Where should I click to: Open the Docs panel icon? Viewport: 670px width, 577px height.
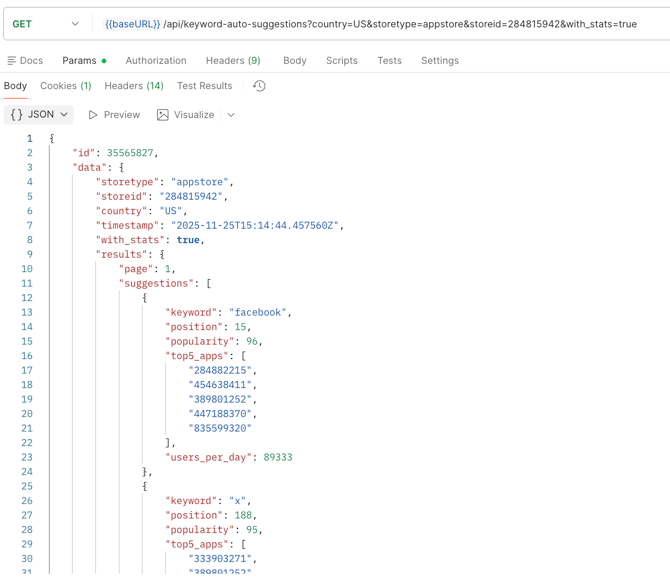pyautogui.click(x=12, y=61)
